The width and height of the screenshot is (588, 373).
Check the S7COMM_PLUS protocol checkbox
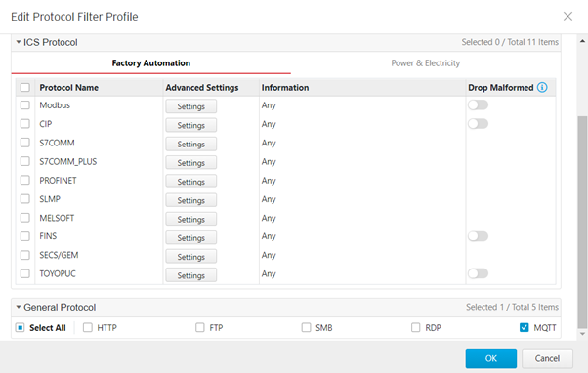click(25, 161)
